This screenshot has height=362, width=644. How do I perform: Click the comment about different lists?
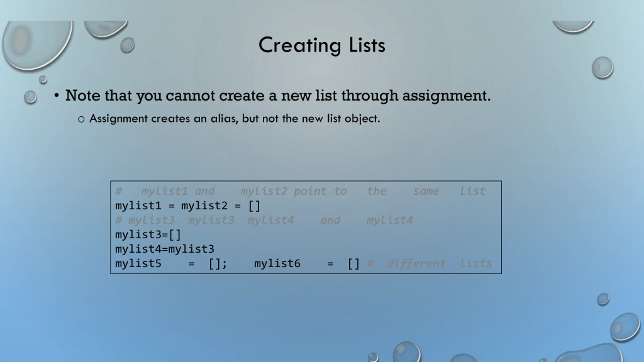[x=429, y=264]
